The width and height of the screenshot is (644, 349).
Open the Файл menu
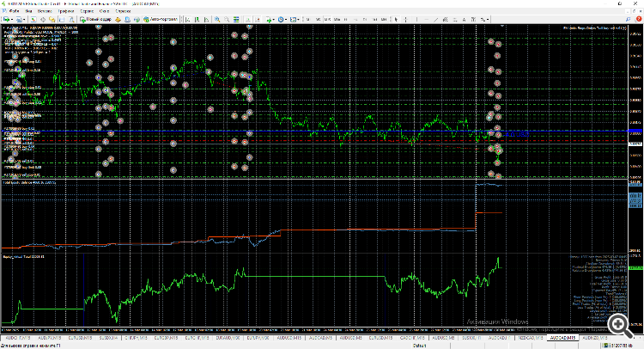(x=14, y=11)
